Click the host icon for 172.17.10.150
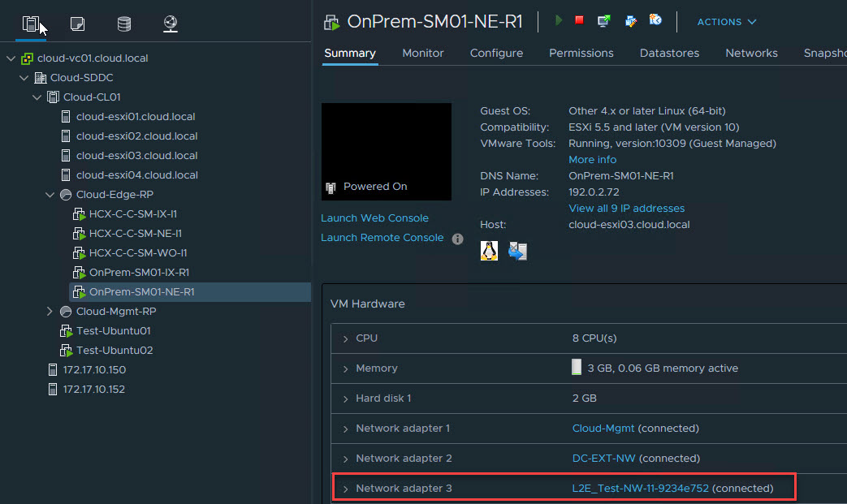The height and width of the screenshot is (504, 847). pyautogui.click(x=53, y=369)
